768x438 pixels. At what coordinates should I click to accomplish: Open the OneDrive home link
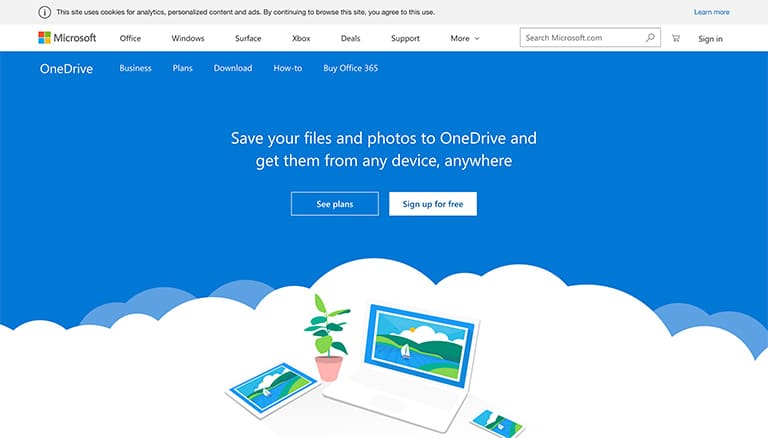(66, 69)
